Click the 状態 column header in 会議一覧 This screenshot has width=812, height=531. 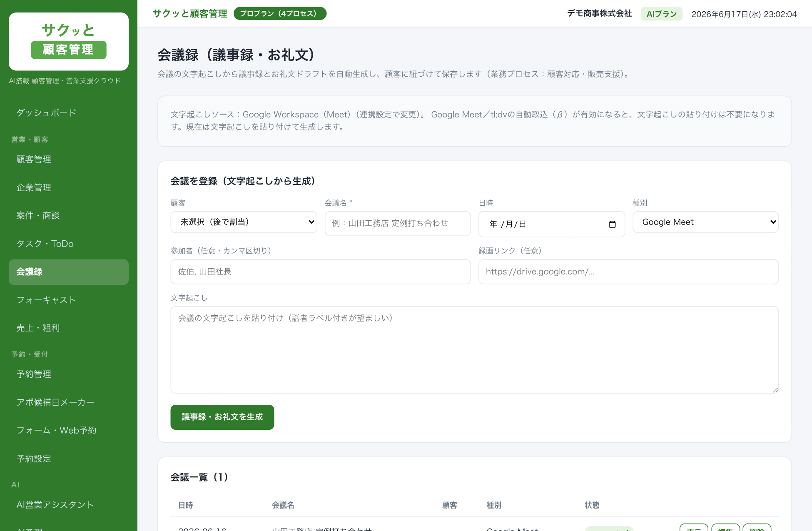click(592, 505)
